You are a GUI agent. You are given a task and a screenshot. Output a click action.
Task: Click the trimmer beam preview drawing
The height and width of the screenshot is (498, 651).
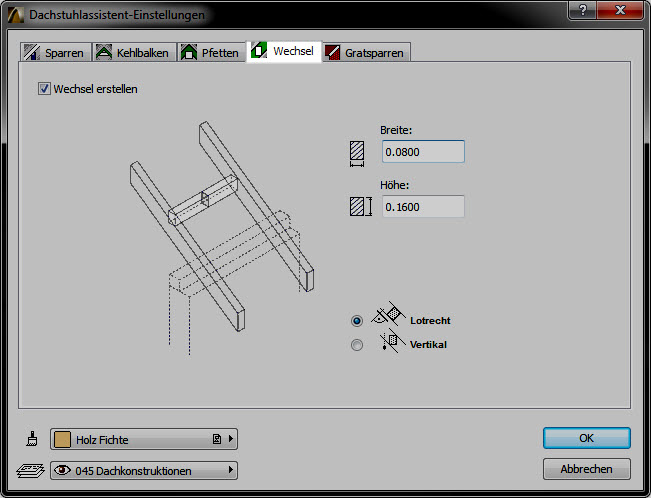click(222, 238)
